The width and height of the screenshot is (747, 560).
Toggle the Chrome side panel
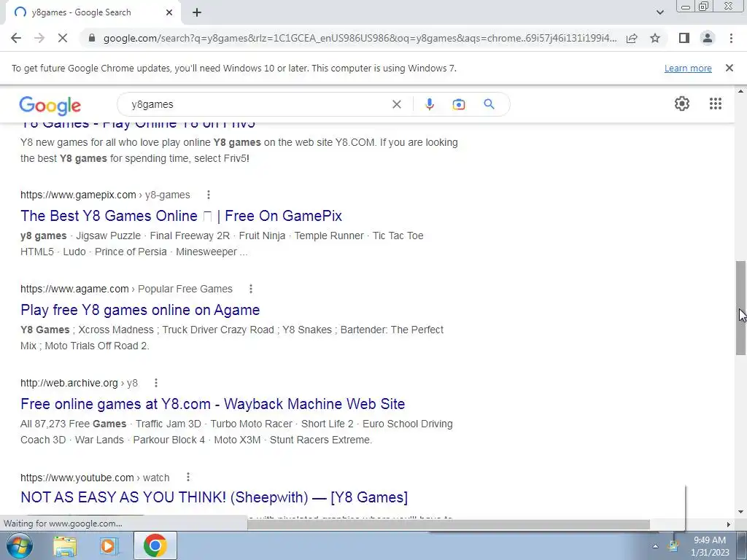coord(684,38)
